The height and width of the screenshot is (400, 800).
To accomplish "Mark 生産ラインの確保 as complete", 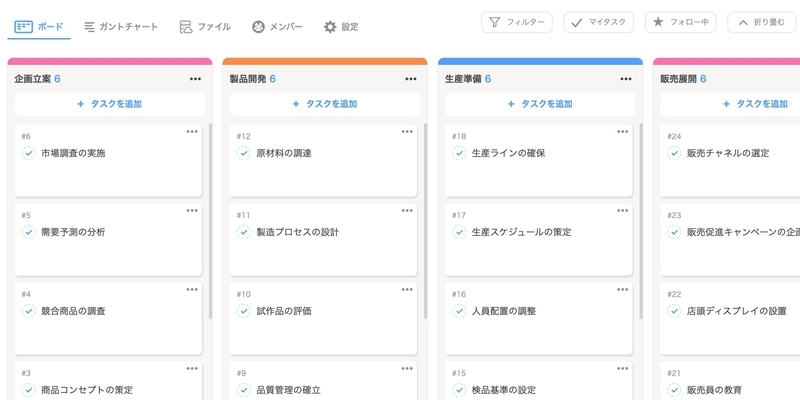I will pos(459,153).
